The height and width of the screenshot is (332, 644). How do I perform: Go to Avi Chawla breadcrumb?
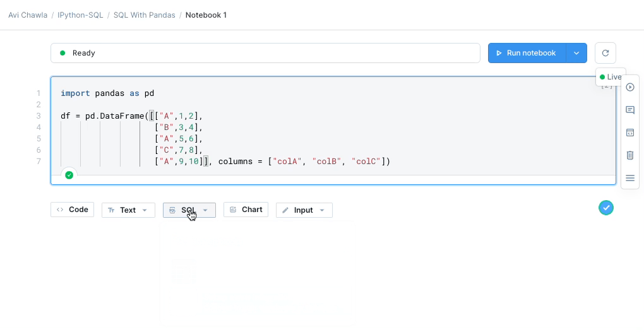click(x=28, y=15)
